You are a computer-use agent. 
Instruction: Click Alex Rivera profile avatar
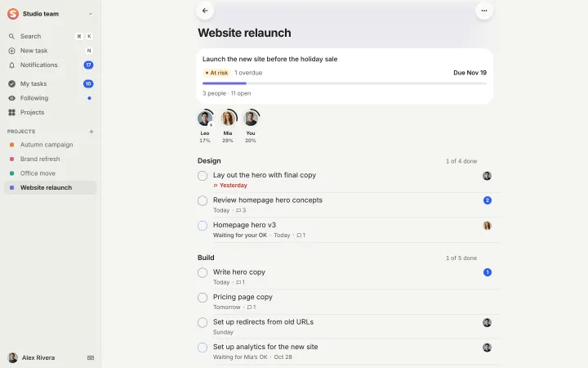tap(13, 357)
